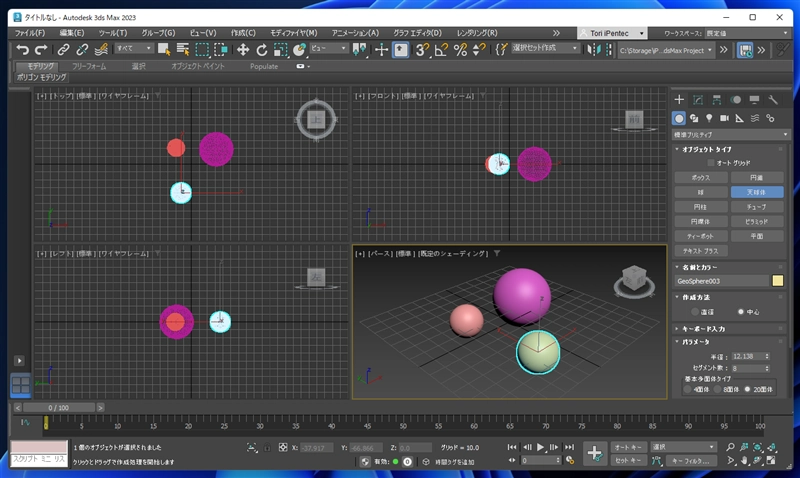The width and height of the screenshot is (800, 478).
Task: Enable the オート グリッド checkbox
Action: (710, 163)
